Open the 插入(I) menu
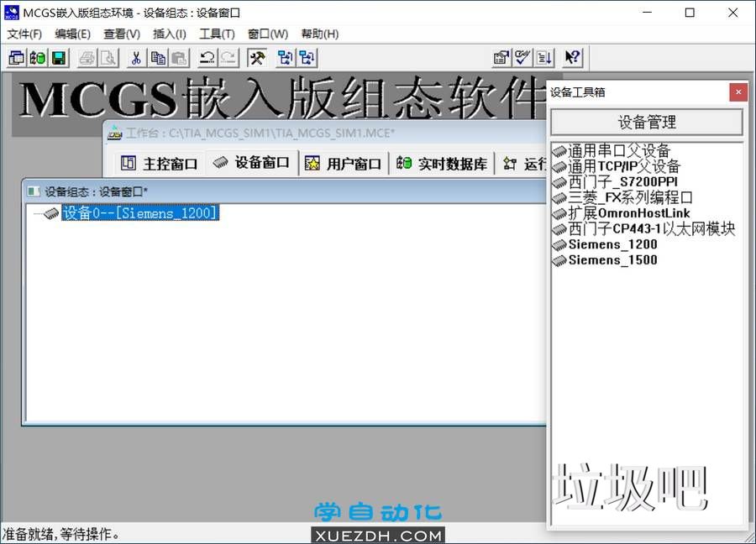Viewport: 756px width, 544px height. tap(169, 34)
